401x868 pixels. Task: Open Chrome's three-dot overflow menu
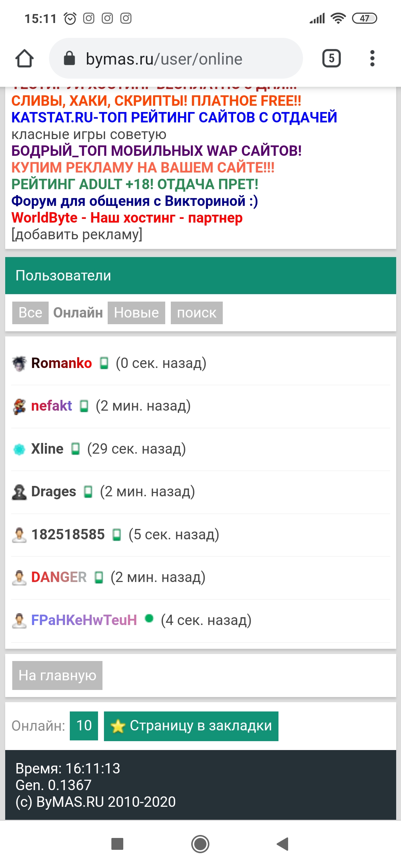point(372,58)
